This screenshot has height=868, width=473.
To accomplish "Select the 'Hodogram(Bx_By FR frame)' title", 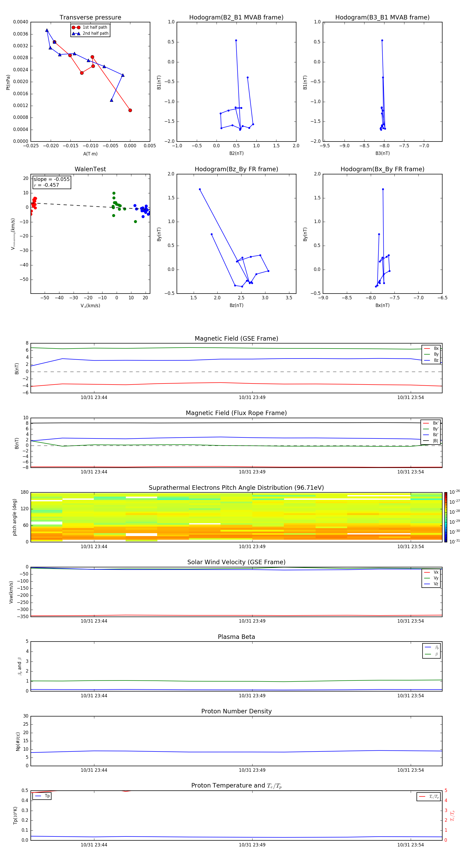I will pyautogui.click(x=382, y=169).
